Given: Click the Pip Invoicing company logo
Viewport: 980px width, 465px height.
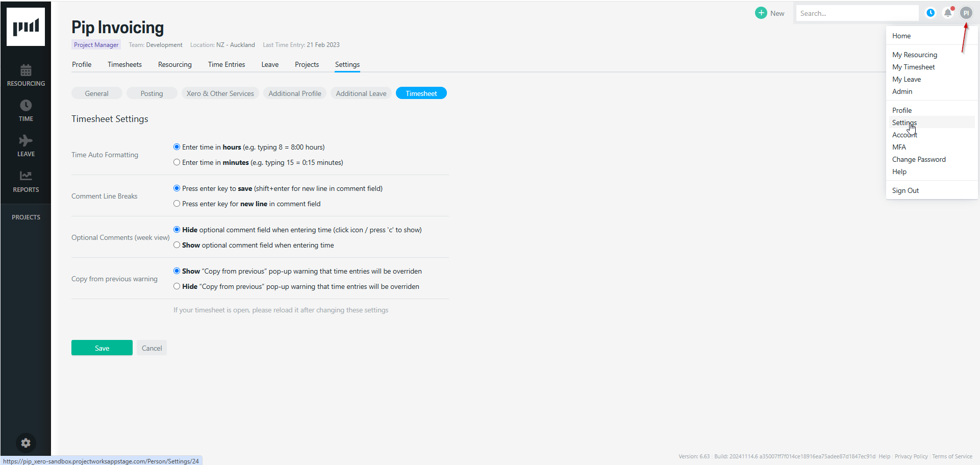Looking at the screenshot, I should 26,27.
